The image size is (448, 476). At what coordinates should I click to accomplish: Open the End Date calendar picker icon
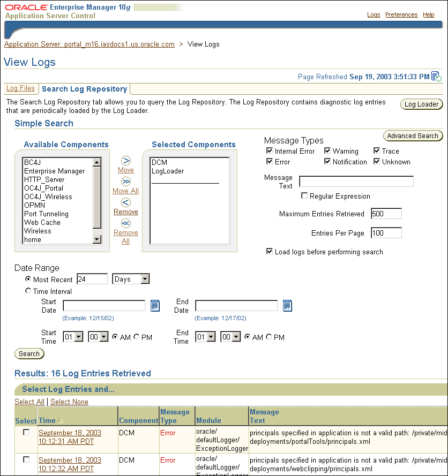click(x=288, y=305)
